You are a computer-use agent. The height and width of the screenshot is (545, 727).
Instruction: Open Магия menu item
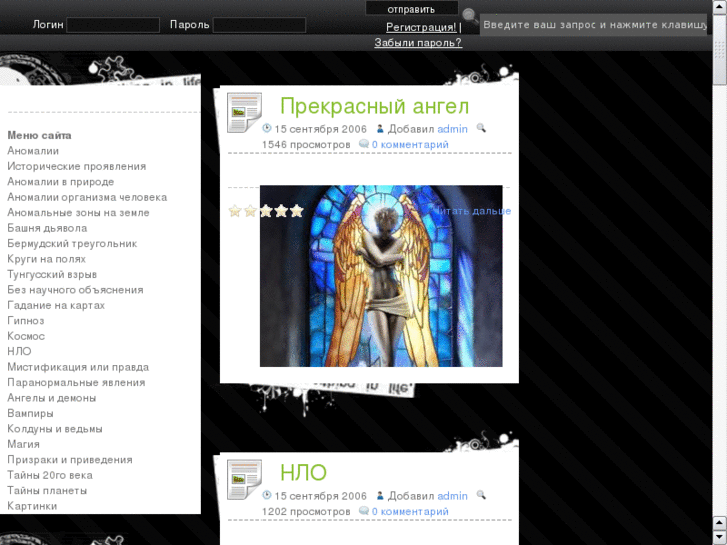click(23, 444)
